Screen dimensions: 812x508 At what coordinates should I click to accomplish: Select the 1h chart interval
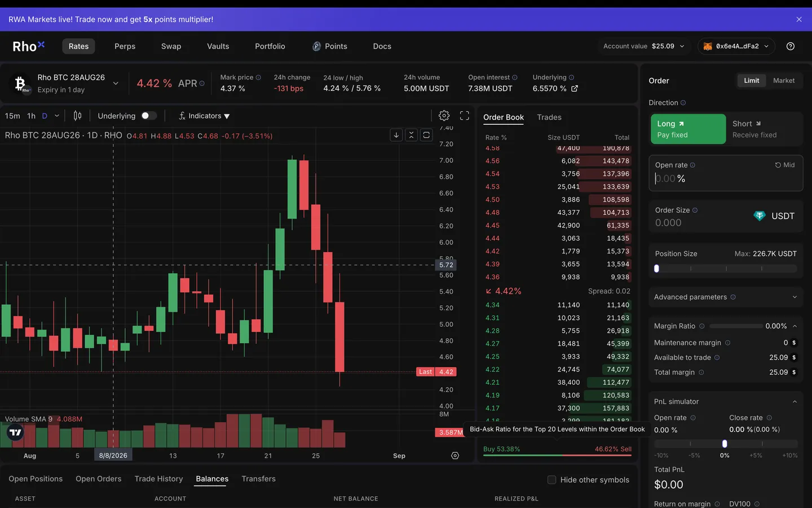pos(32,116)
